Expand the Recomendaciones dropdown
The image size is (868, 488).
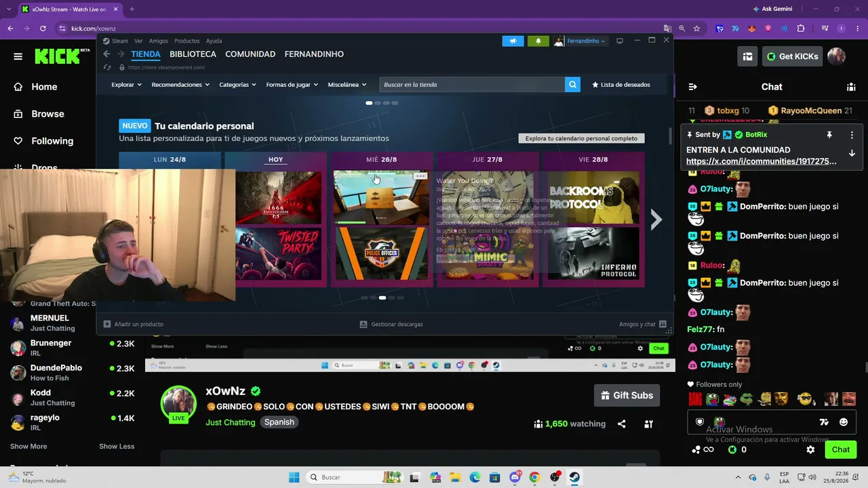tap(180, 85)
